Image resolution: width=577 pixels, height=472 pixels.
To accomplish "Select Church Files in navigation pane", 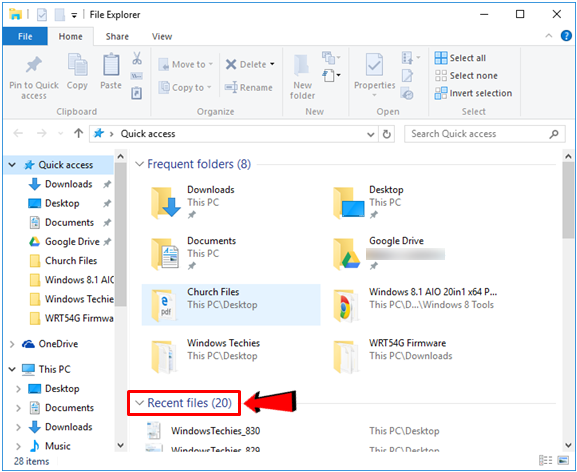I will 71,261.
